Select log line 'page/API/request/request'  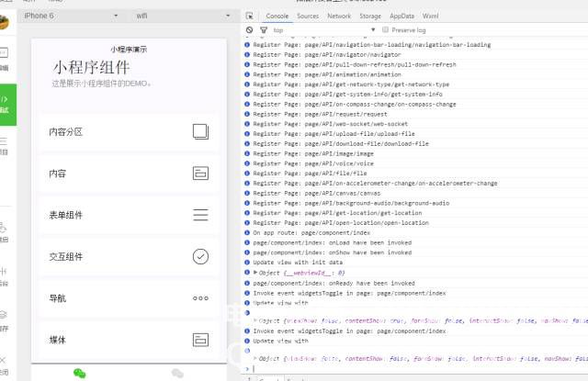tap(320, 114)
